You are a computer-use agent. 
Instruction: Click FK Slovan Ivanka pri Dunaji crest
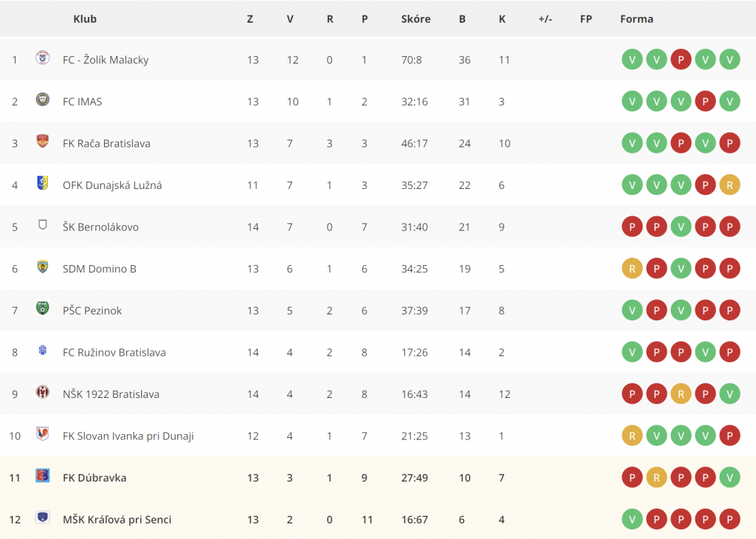(42, 434)
